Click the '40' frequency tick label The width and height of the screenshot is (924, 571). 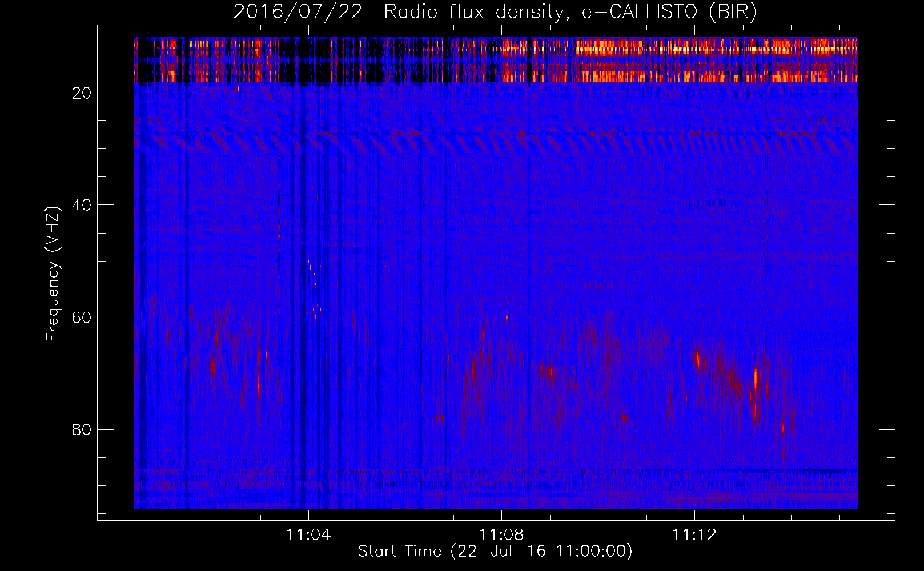[82, 205]
